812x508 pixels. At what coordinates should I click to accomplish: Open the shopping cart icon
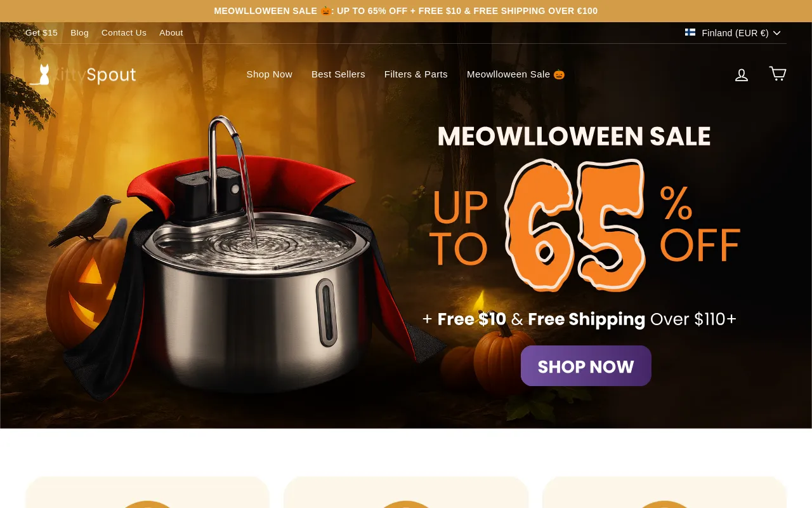click(x=778, y=74)
